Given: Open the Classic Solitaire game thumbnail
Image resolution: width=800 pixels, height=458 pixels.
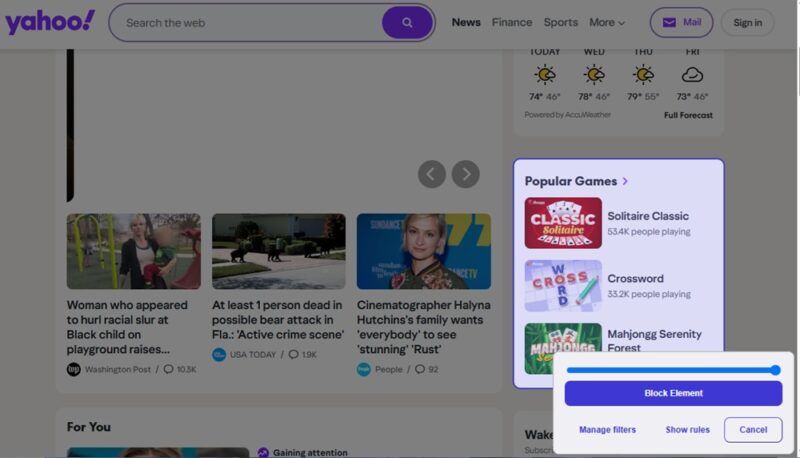Looking at the screenshot, I should (563, 223).
